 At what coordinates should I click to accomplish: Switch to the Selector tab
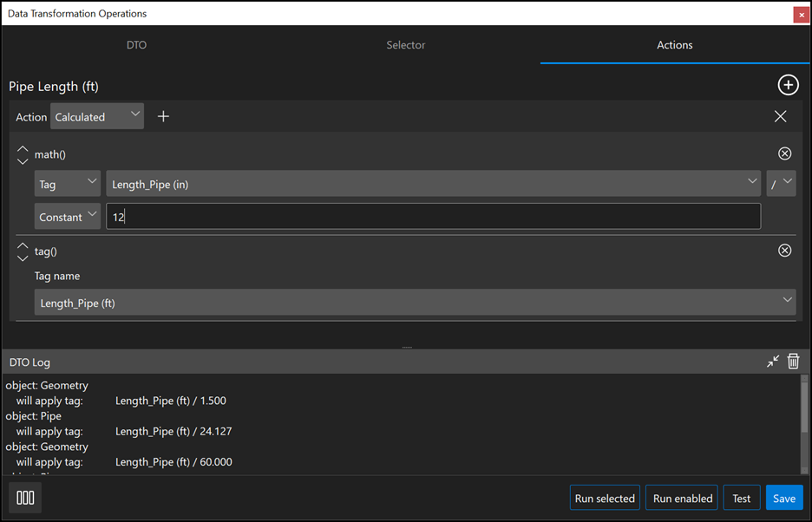coord(406,45)
